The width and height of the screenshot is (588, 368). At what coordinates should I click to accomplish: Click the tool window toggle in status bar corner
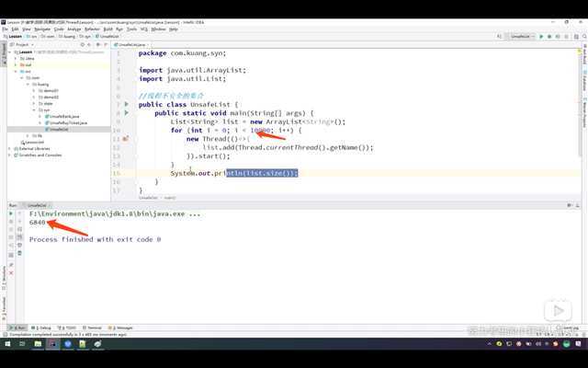[5, 334]
